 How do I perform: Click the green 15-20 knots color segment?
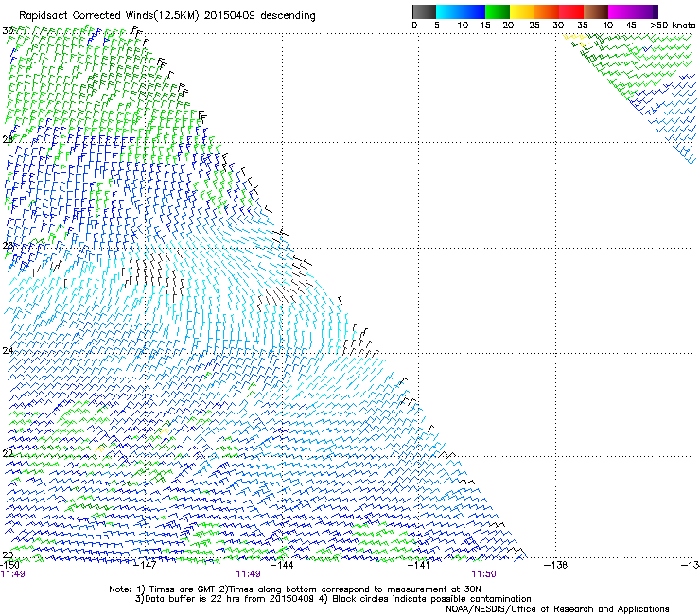point(498,11)
